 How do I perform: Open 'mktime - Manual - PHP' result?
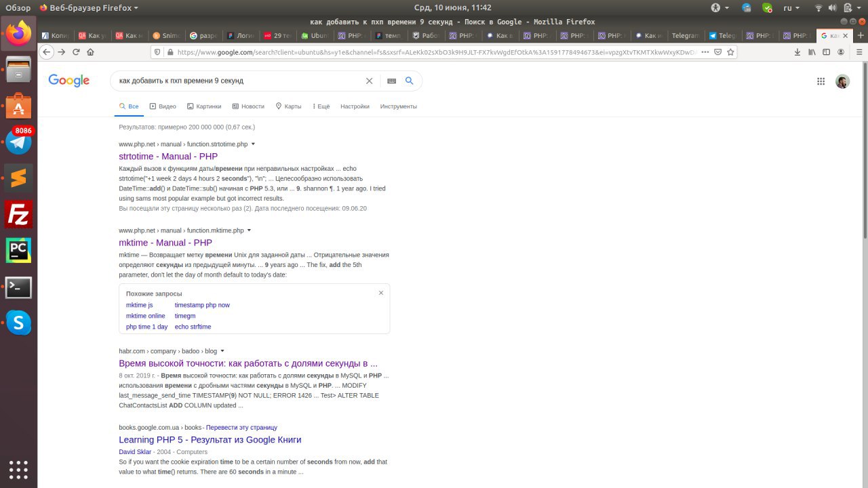point(165,243)
